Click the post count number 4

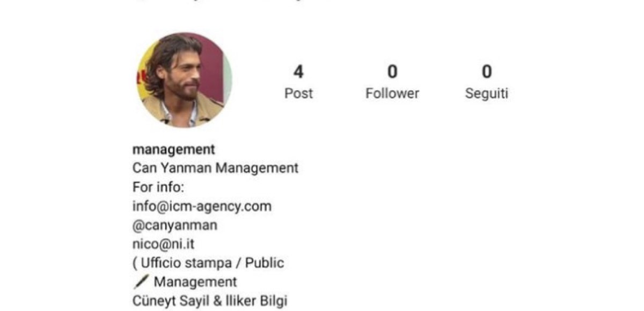click(298, 71)
